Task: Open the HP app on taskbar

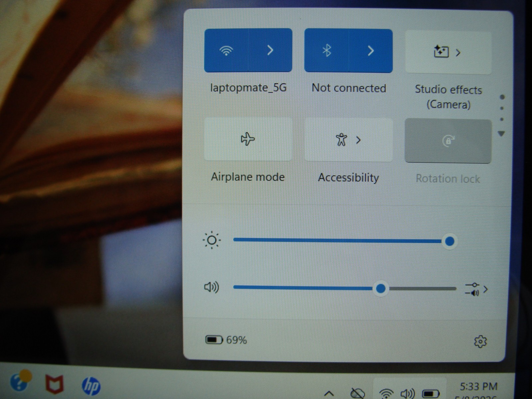Action: coord(91,386)
